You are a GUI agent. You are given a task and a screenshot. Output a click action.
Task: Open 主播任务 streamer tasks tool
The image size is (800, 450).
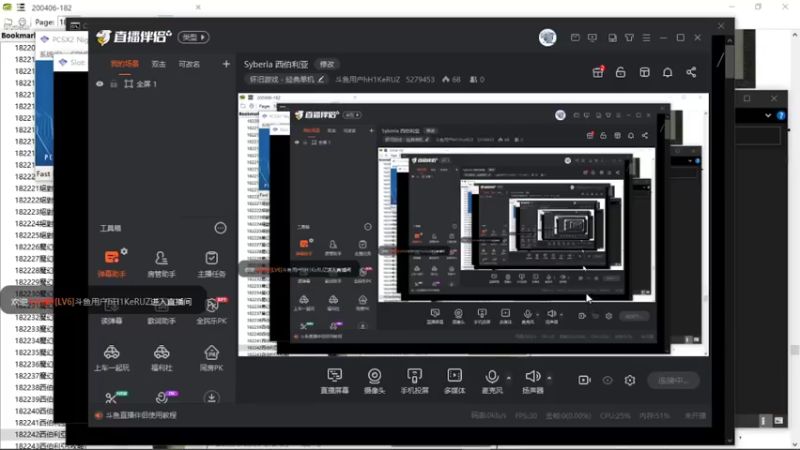[211, 263]
